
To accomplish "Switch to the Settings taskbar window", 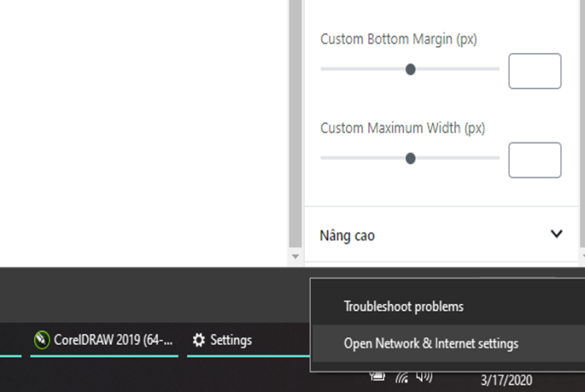I will (x=249, y=340).
